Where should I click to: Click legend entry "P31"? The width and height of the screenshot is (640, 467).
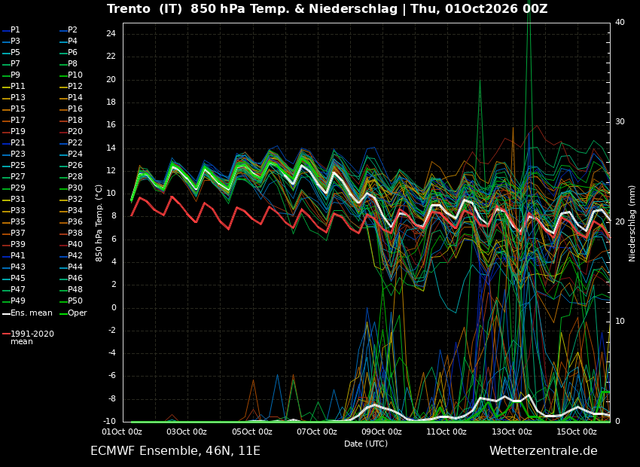[13, 199]
